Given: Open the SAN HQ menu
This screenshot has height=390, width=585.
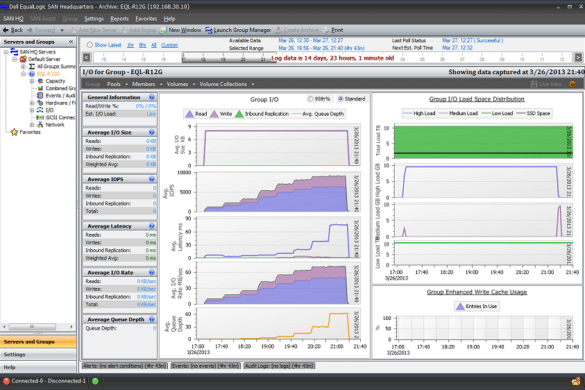Looking at the screenshot, I should point(13,19).
